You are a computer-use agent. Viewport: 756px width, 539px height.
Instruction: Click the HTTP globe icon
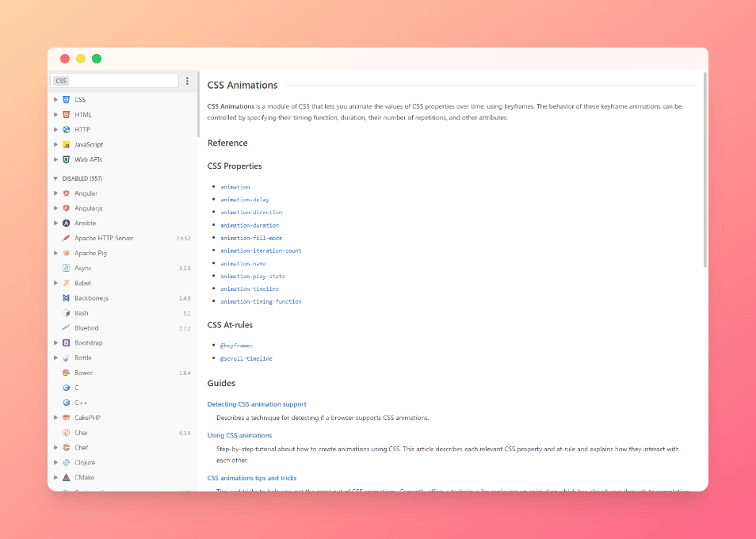coord(67,130)
